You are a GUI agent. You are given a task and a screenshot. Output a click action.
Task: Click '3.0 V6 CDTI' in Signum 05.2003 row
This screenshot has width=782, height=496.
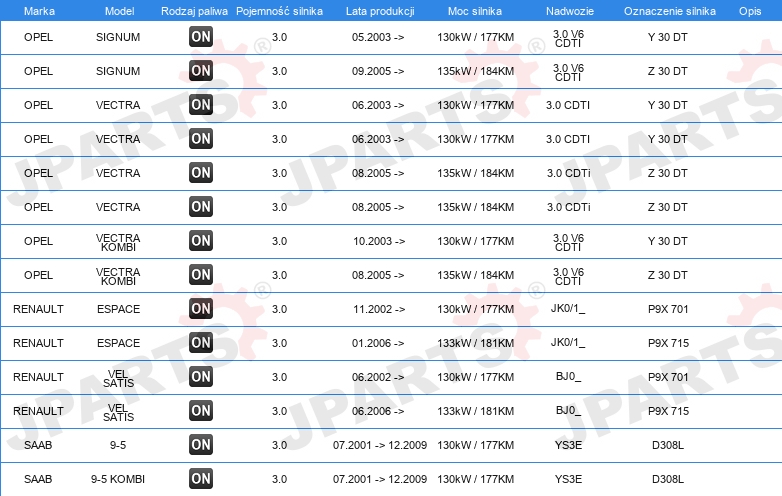click(569, 38)
